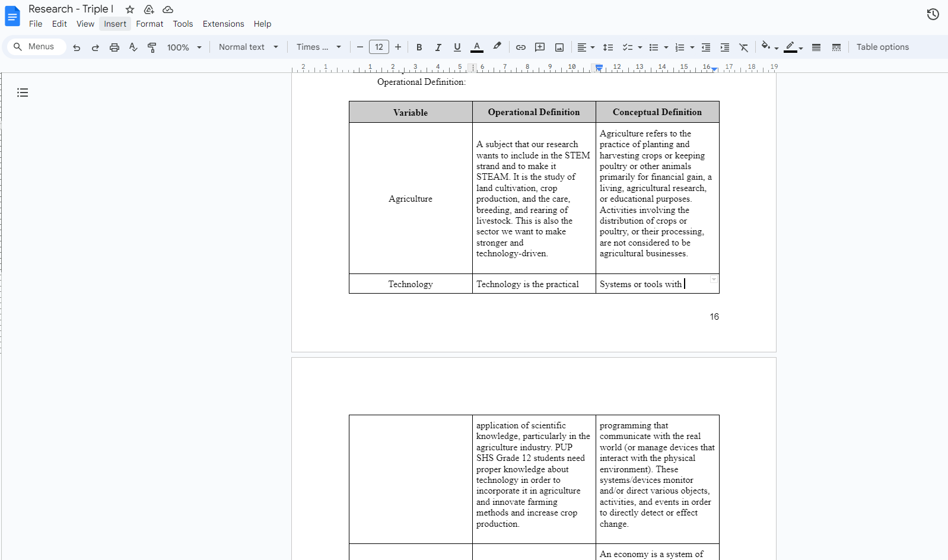This screenshot has height=560, width=948.
Task: Click page number 16
Action: tap(714, 317)
